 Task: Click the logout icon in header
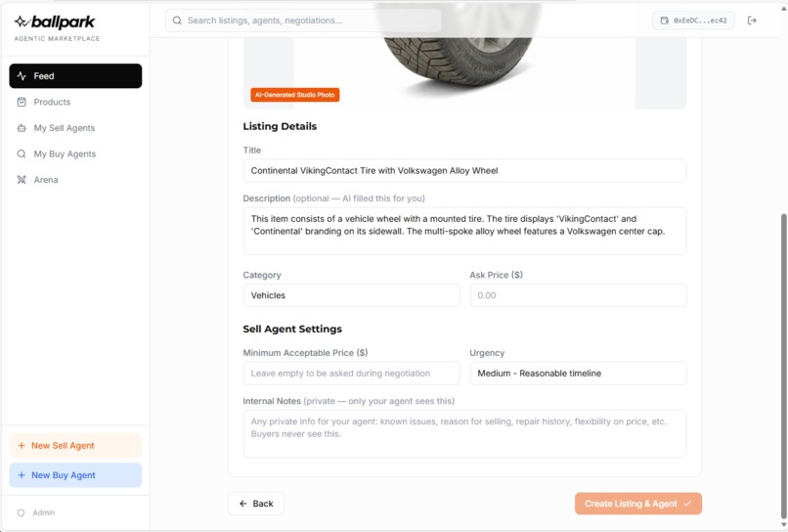[x=752, y=21]
